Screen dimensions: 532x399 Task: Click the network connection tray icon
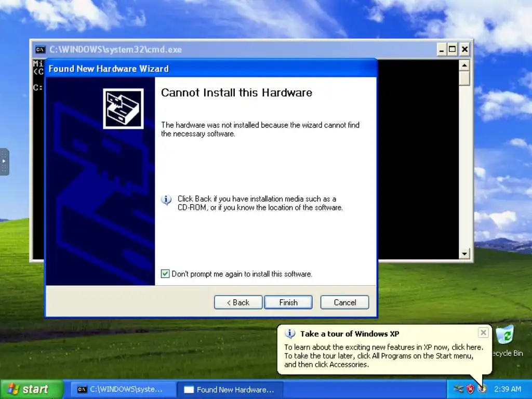pyautogui.click(x=458, y=389)
